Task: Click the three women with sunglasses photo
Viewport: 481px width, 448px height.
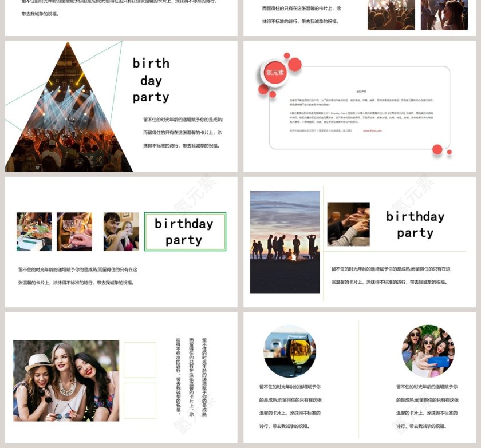Action: click(66, 380)
